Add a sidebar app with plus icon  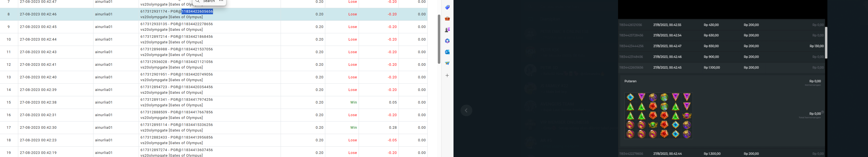[447, 76]
